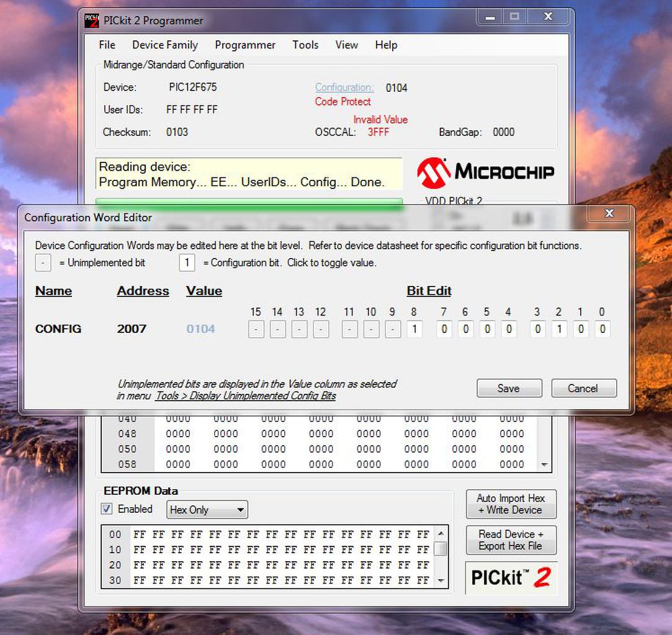
Task: Click the CONFIG name label
Action: pyautogui.click(x=58, y=329)
